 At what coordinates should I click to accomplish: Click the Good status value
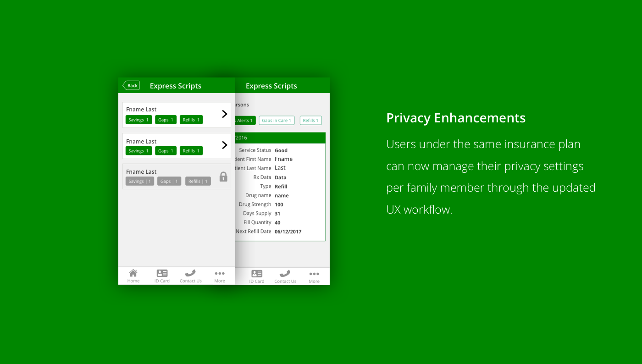[281, 150]
